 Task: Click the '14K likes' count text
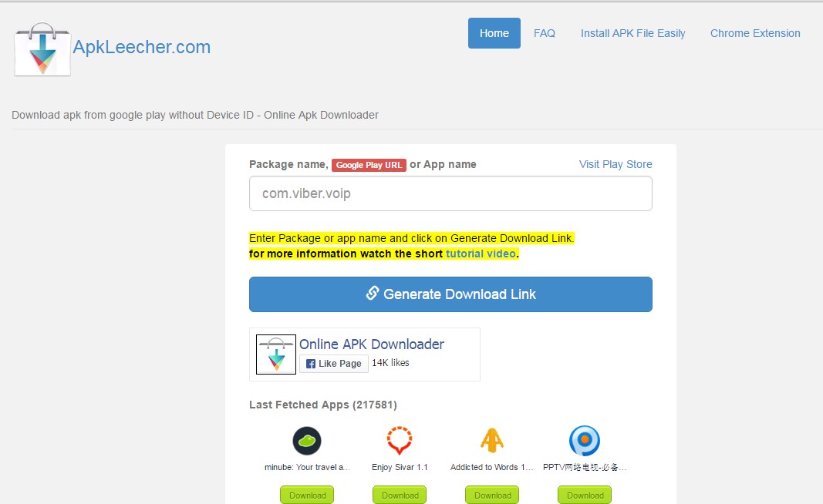point(390,362)
